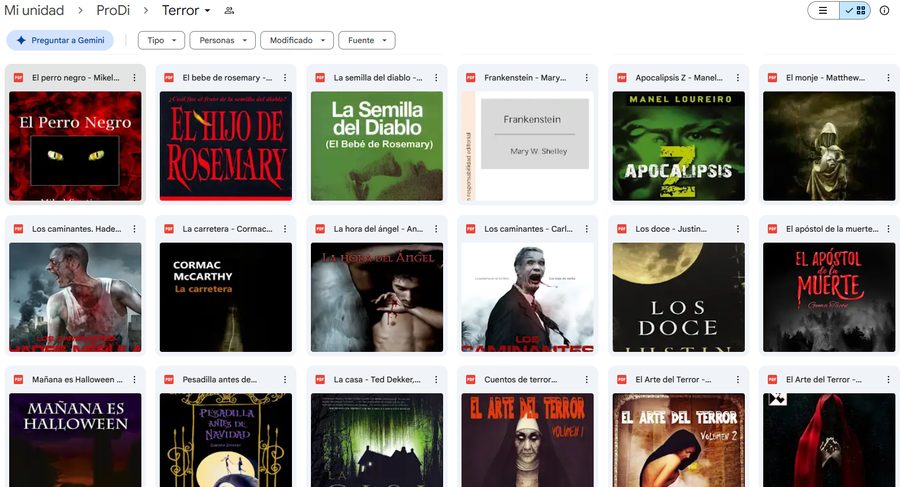The height and width of the screenshot is (487, 900).
Task: Click PDF icon of El monje file
Action: pos(773,78)
